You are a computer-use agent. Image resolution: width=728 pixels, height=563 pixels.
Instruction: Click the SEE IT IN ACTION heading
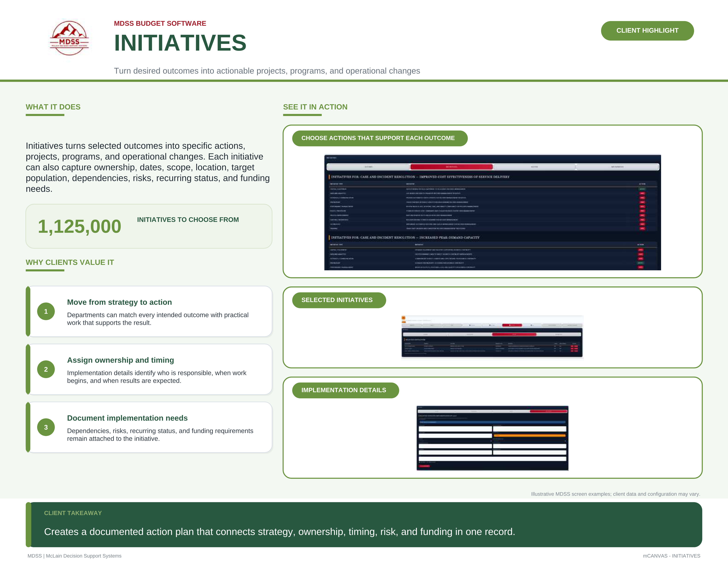[315, 107]
